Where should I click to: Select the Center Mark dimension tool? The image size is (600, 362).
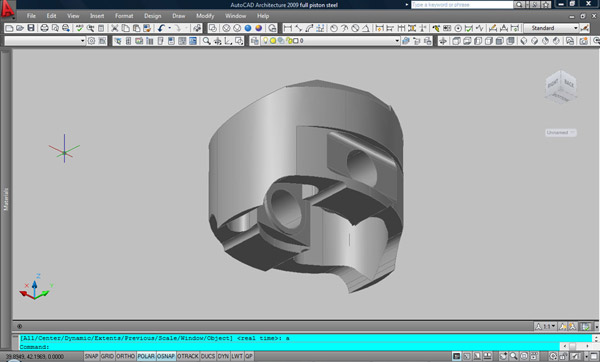458,28
